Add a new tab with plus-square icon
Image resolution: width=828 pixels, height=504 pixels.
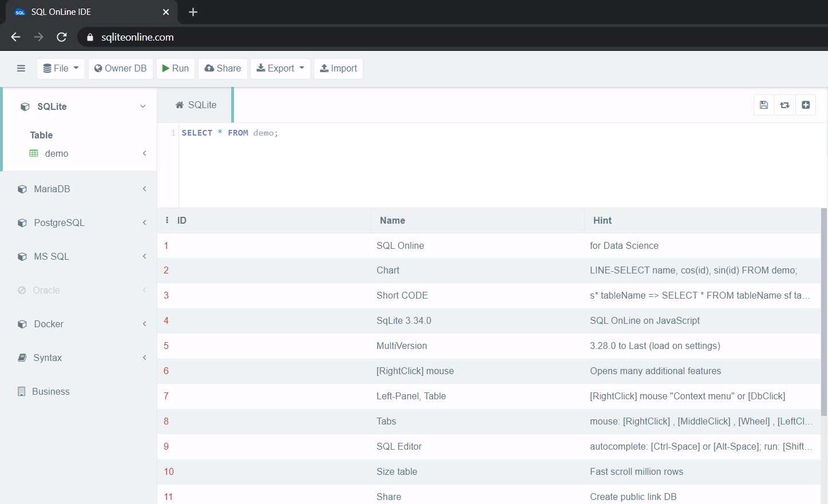pos(806,105)
